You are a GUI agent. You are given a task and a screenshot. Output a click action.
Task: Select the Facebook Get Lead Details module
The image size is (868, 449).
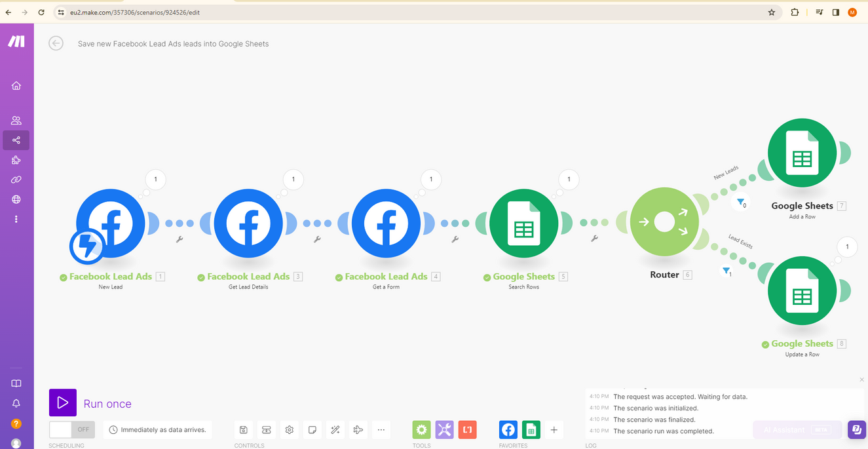coord(248,224)
